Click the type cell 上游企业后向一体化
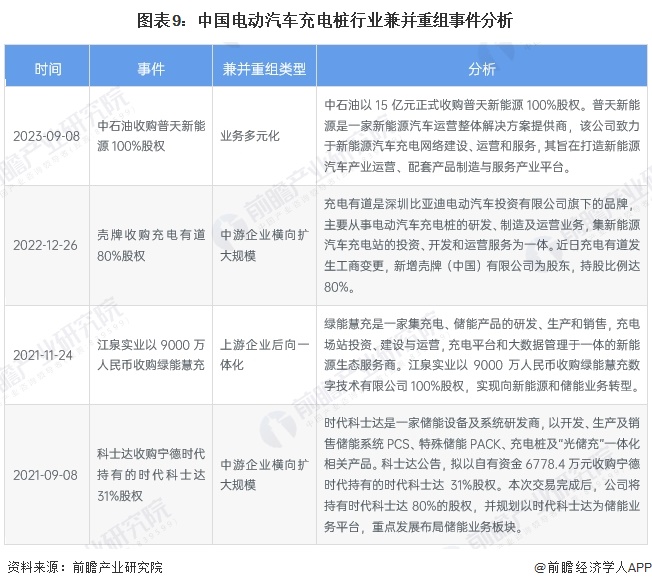Viewport: 652px width, 588px height. click(264, 355)
